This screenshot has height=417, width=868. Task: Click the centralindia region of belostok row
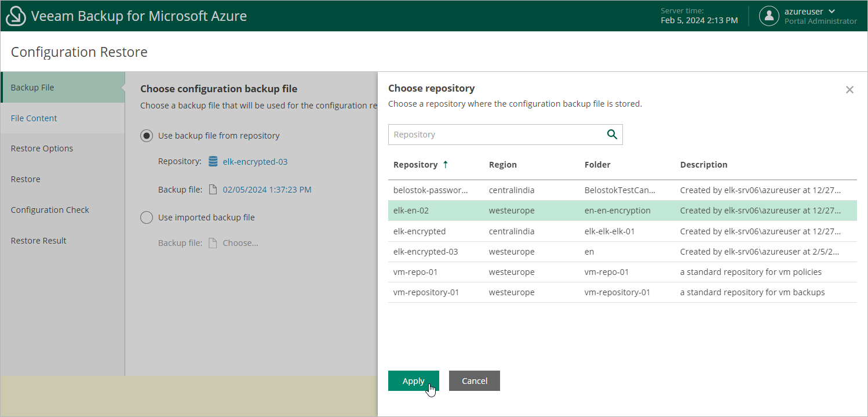pos(512,190)
